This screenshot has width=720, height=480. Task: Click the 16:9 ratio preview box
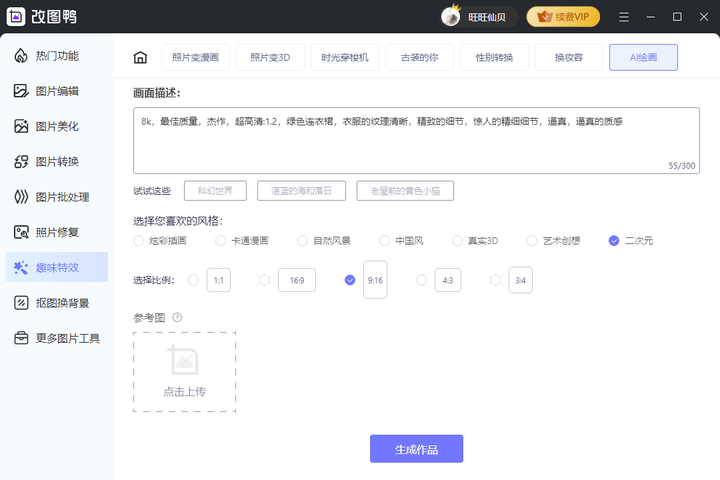click(297, 280)
